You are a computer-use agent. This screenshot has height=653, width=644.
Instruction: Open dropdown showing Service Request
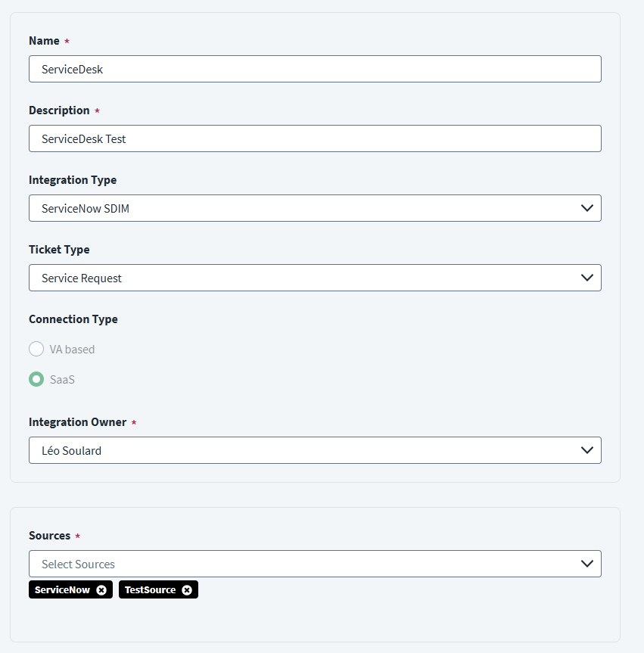click(303, 278)
